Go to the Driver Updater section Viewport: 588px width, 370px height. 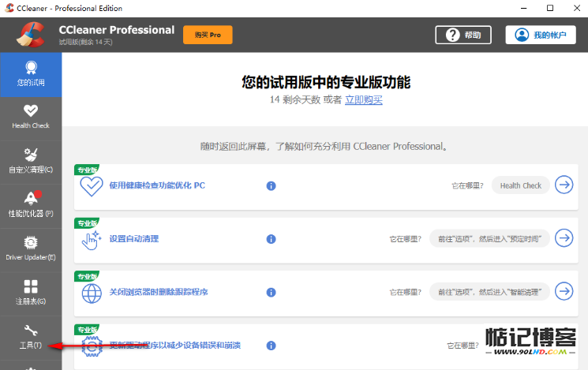(x=31, y=250)
